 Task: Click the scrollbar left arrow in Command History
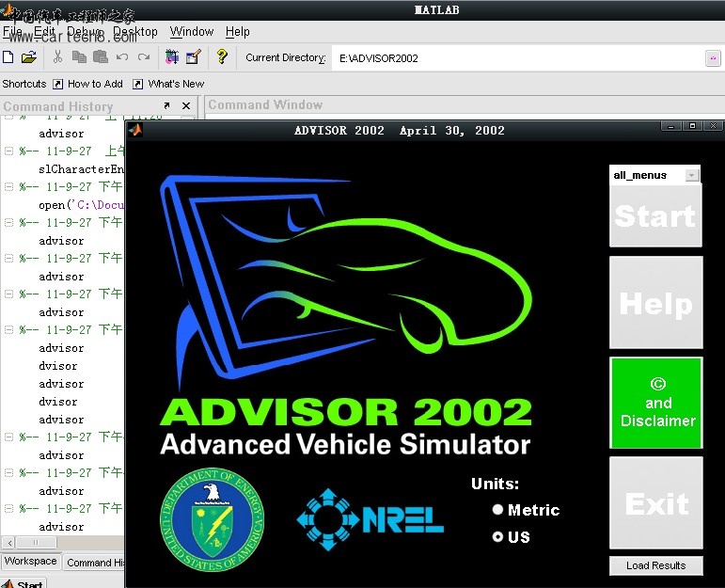pyautogui.click(x=9, y=542)
